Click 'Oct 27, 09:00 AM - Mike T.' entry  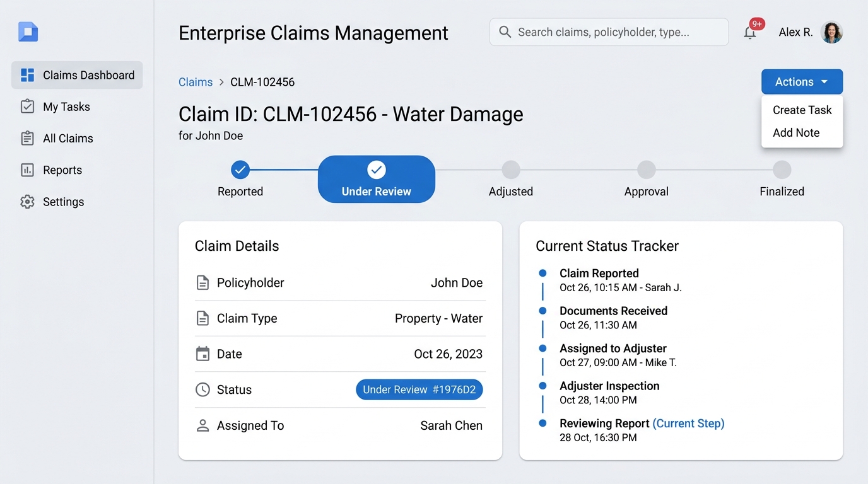coord(618,362)
